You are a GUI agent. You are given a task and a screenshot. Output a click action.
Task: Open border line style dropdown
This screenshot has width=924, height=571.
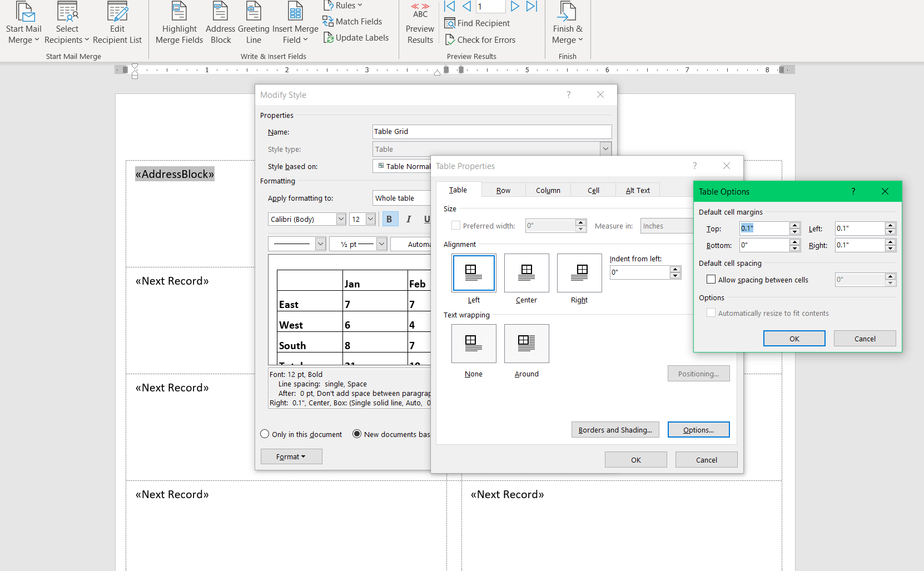click(320, 244)
